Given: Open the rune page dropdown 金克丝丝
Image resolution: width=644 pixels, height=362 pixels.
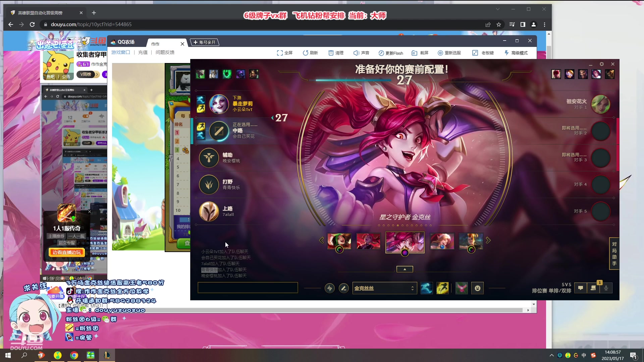Looking at the screenshot, I should click(x=384, y=288).
